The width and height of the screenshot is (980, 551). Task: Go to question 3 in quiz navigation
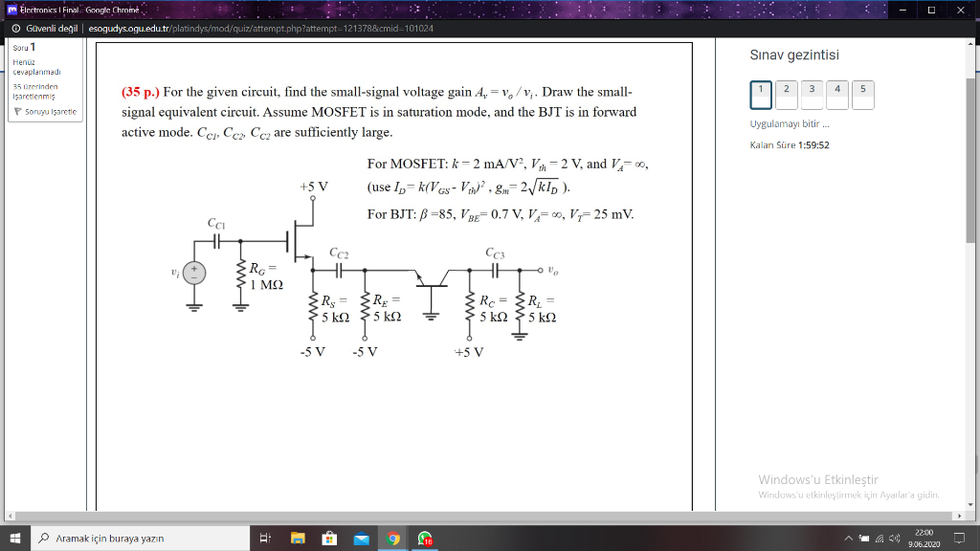(x=812, y=95)
